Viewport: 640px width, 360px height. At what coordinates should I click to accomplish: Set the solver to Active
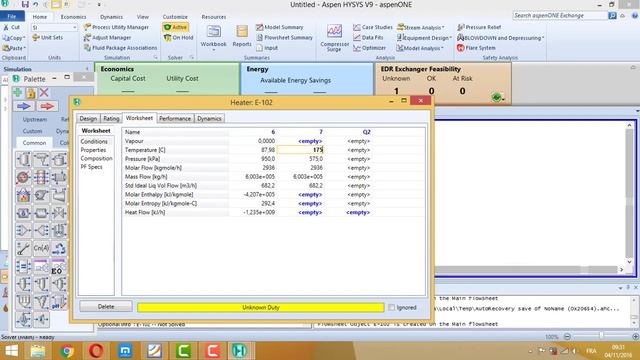pos(176,27)
